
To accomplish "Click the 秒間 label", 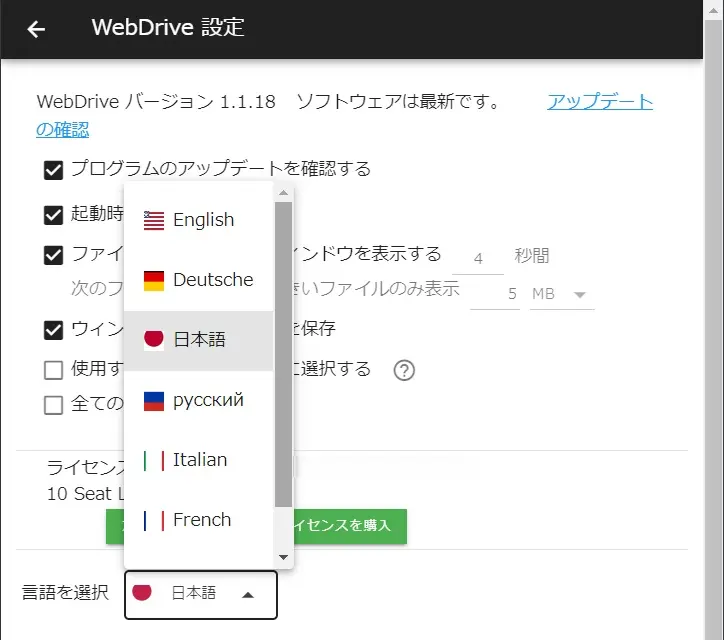I will click(x=532, y=255).
